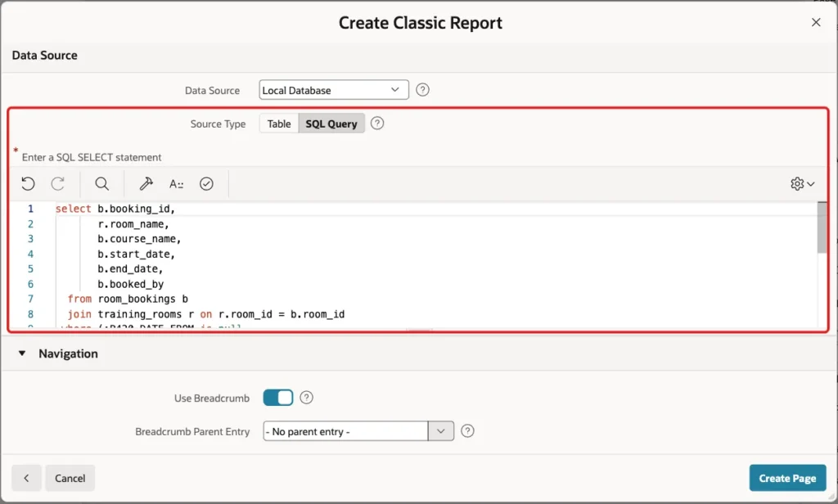This screenshot has width=838, height=504.
Task: Click line number 8 in the gutter
Action: point(30,314)
